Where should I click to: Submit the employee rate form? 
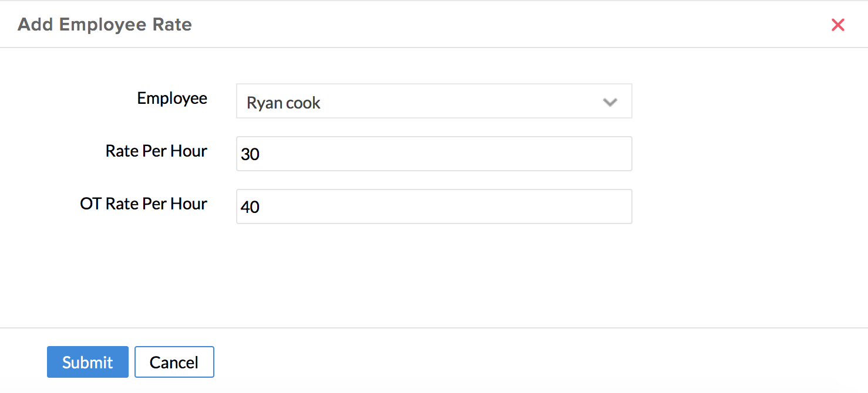pos(88,362)
